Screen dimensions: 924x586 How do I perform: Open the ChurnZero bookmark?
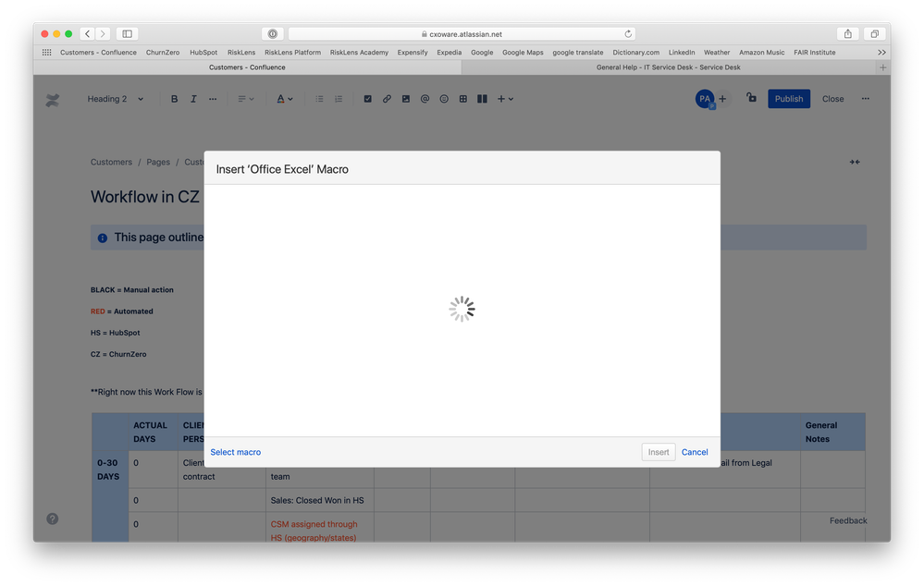coord(163,53)
